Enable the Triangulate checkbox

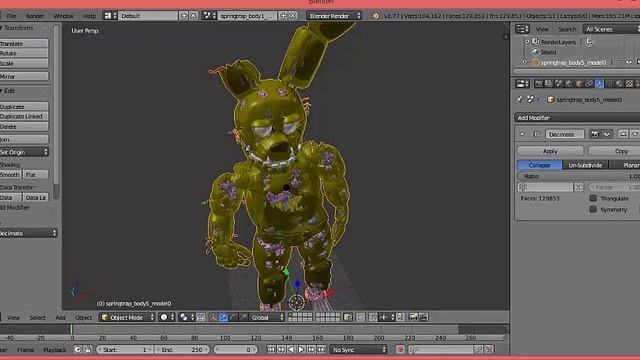pyautogui.click(x=593, y=198)
